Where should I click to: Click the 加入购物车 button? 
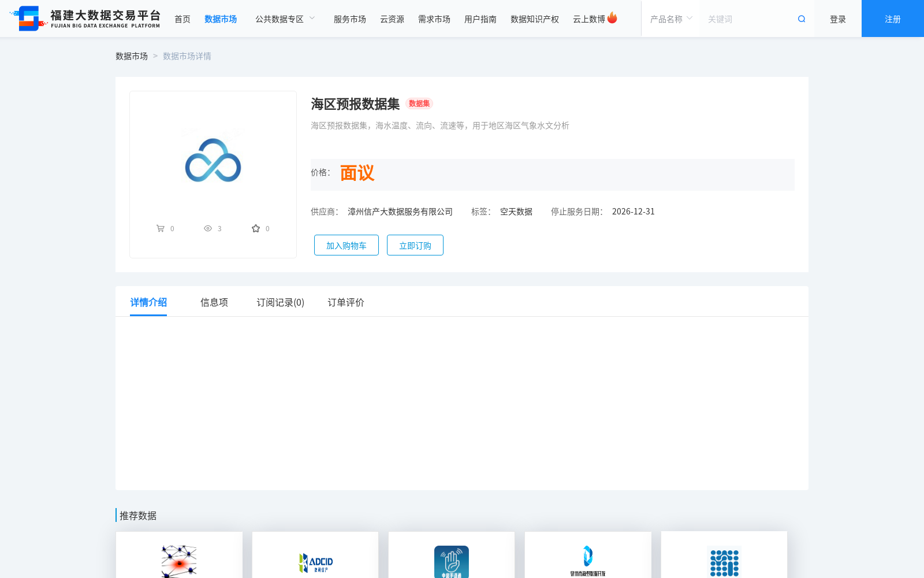click(x=346, y=245)
